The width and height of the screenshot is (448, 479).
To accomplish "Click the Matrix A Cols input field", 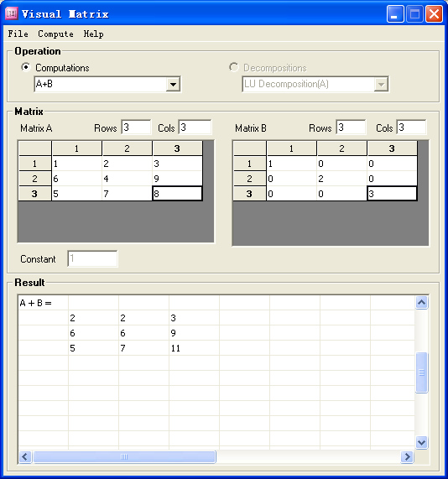I will pyautogui.click(x=195, y=127).
